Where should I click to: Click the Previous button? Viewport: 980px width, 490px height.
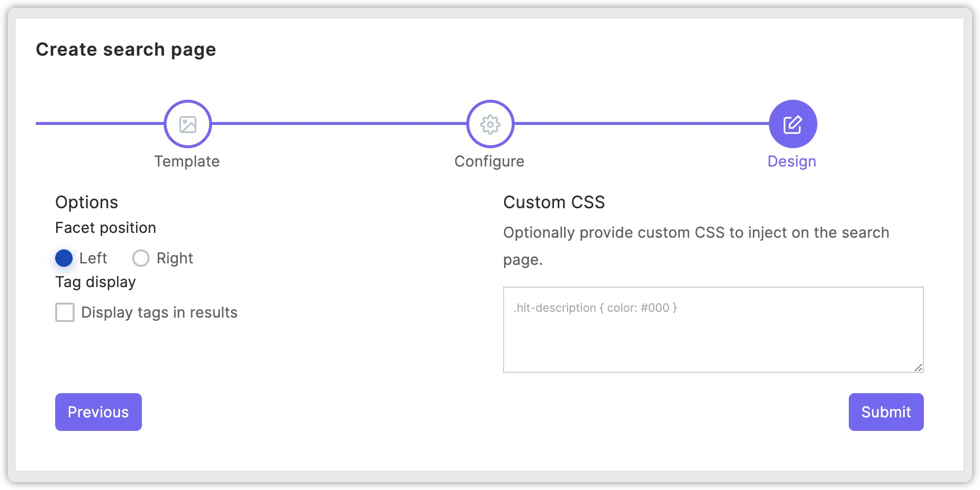pyautogui.click(x=98, y=412)
